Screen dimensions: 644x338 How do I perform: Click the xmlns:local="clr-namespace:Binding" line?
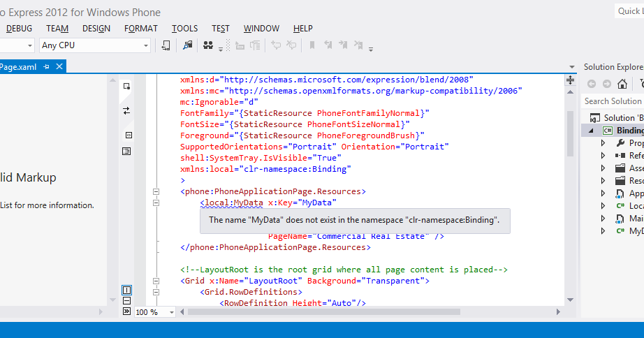(x=265, y=169)
